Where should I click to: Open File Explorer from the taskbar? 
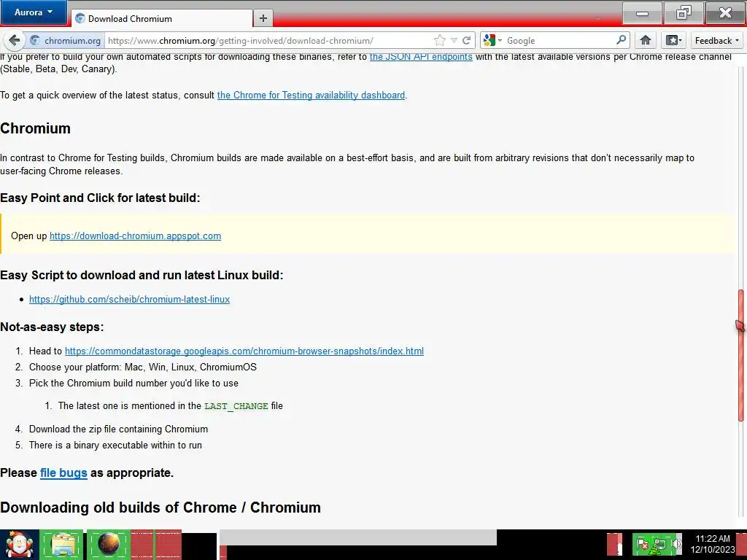tap(61, 545)
